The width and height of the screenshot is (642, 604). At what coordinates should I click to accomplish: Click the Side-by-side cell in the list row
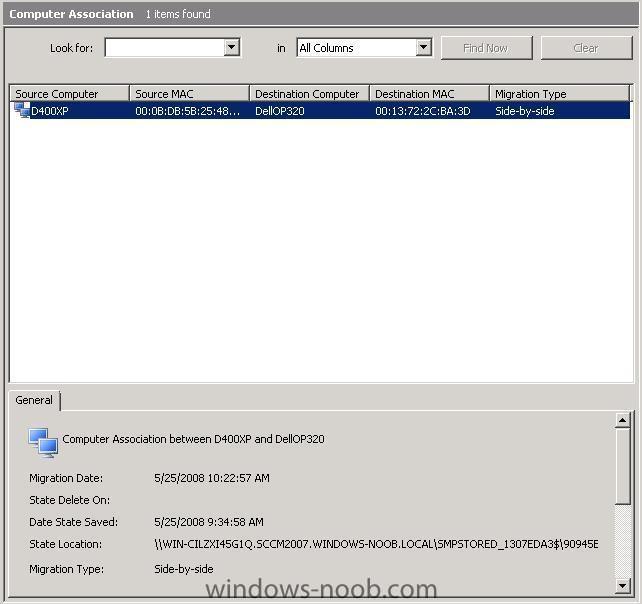point(524,111)
